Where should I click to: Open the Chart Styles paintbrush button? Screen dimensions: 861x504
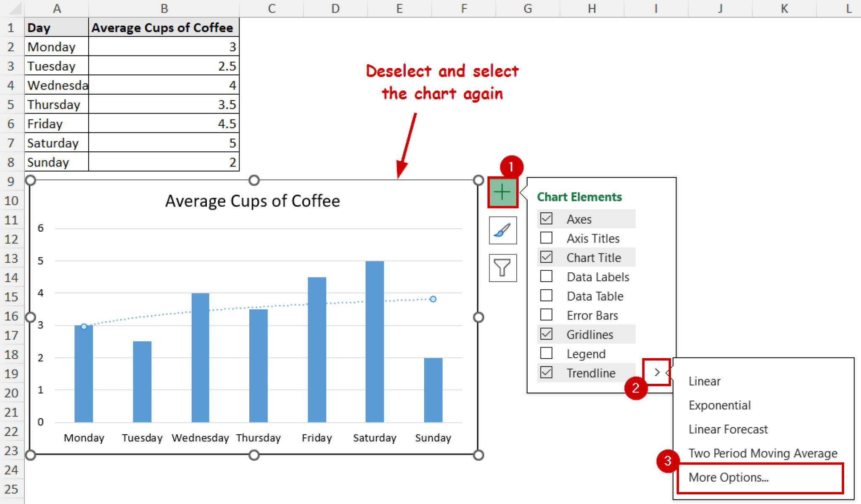point(502,230)
